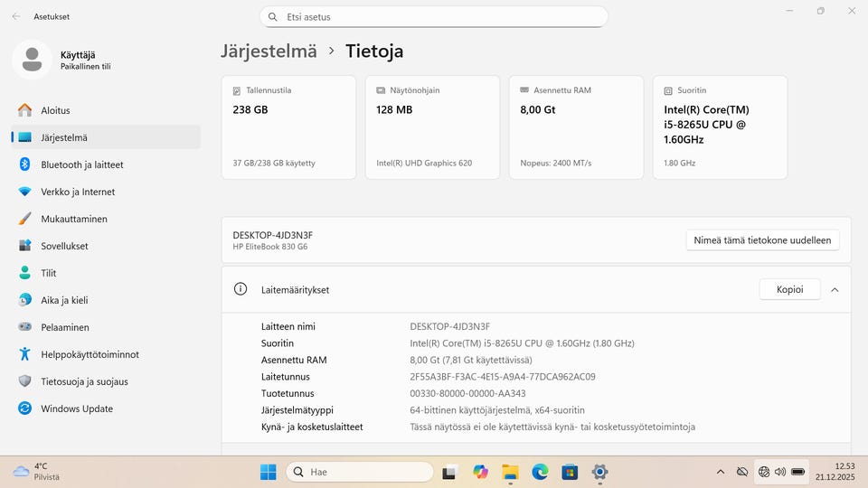Open the clock showing 12.53 and date
The image size is (868, 488).
pyautogui.click(x=835, y=472)
